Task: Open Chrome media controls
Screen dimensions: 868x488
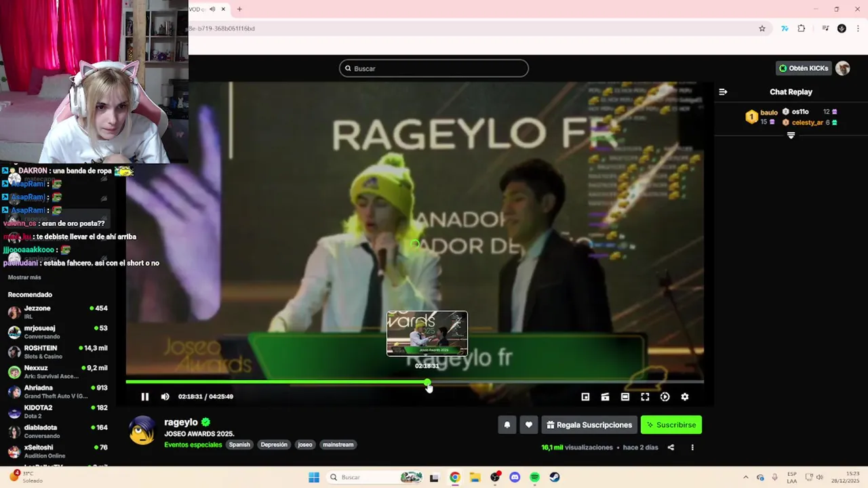Action: click(x=825, y=28)
